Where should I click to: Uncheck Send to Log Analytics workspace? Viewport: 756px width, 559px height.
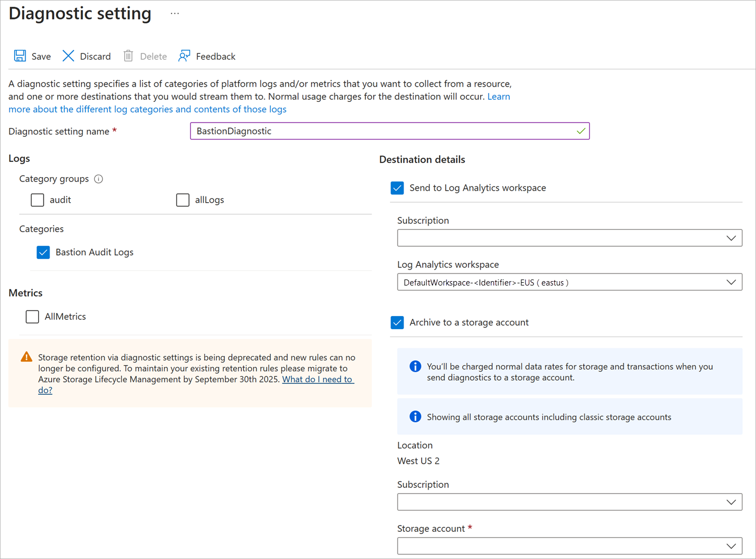tap(397, 188)
